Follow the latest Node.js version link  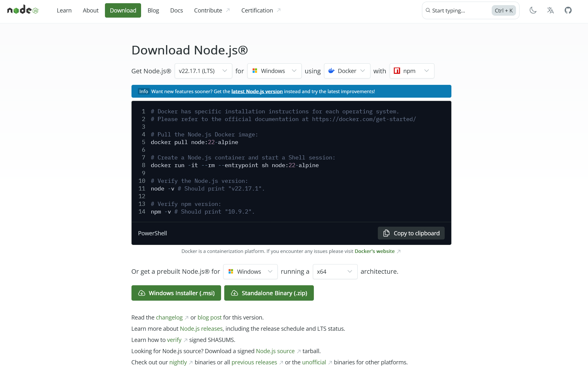click(x=257, y=91)
